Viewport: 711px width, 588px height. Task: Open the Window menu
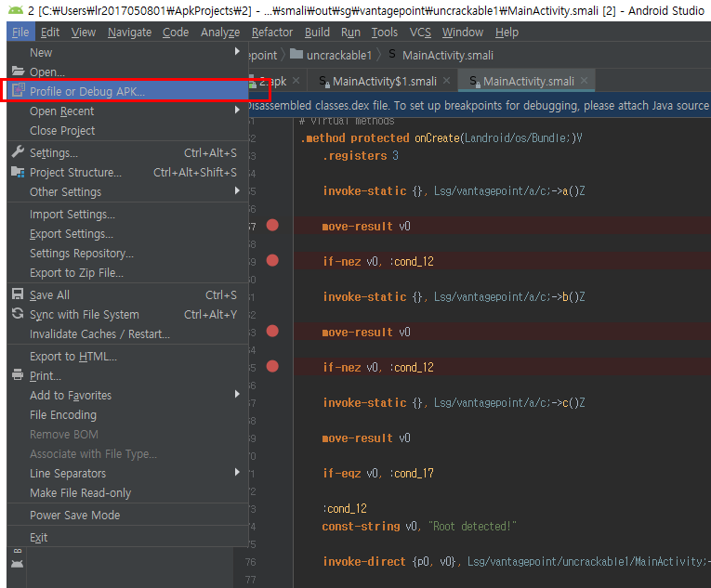463,33
